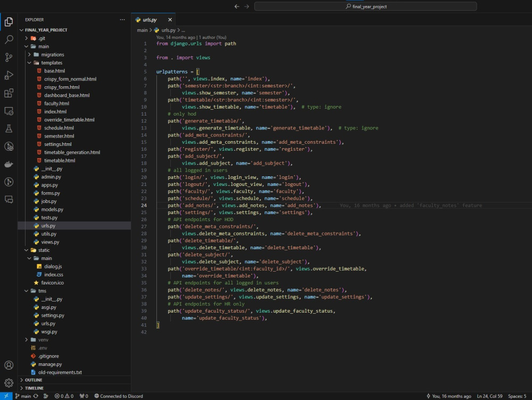Close the urls.py editor tab

170,20
